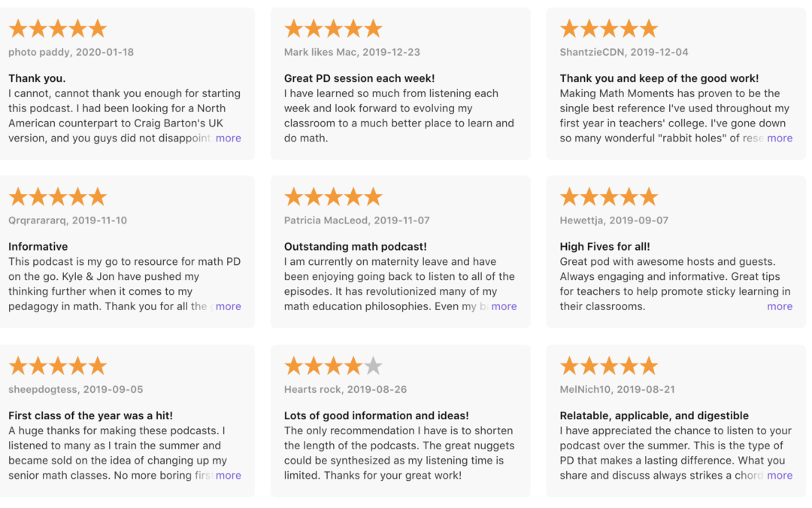Screen dimensions: 812x508
Task: Click the 'Lots of good information and ideas!' title
Action: (377, 415)
